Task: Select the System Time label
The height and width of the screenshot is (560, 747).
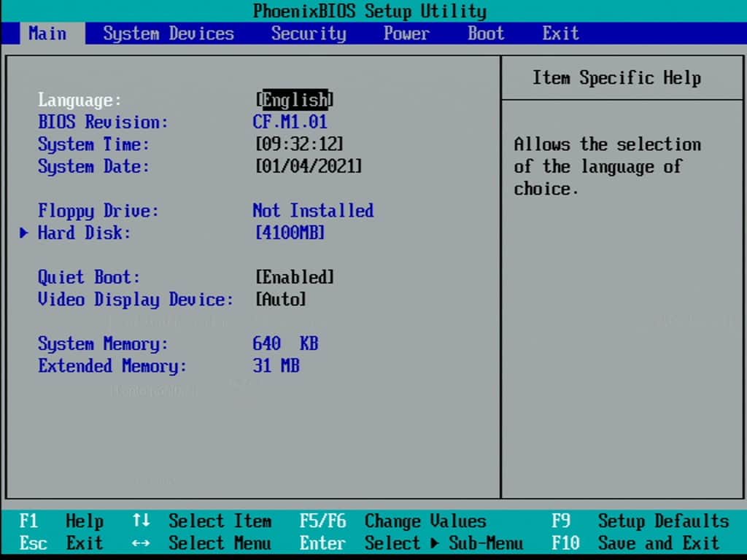Action: point(94,144)
